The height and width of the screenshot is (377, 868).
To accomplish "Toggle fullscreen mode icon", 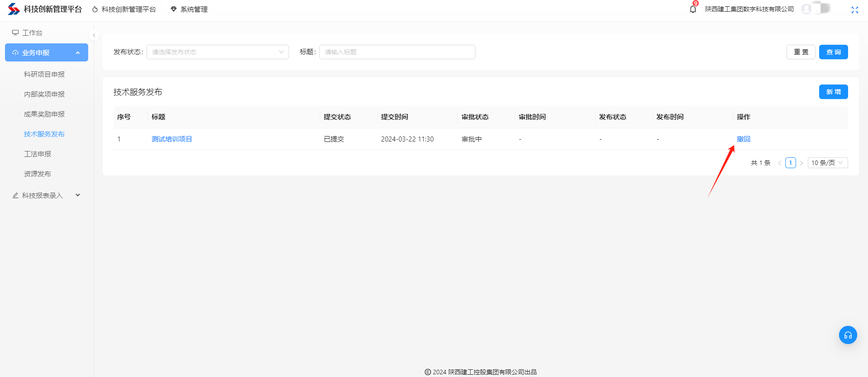I will point(854,10).
